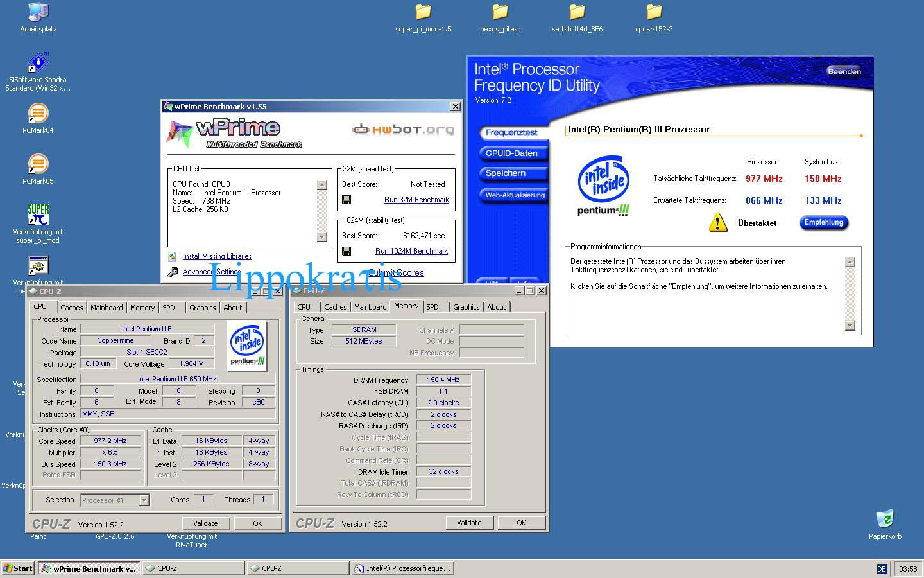Click the Beenden button in Intel utility
Viewport: 924px width, 578px height.
click(844, 71)
